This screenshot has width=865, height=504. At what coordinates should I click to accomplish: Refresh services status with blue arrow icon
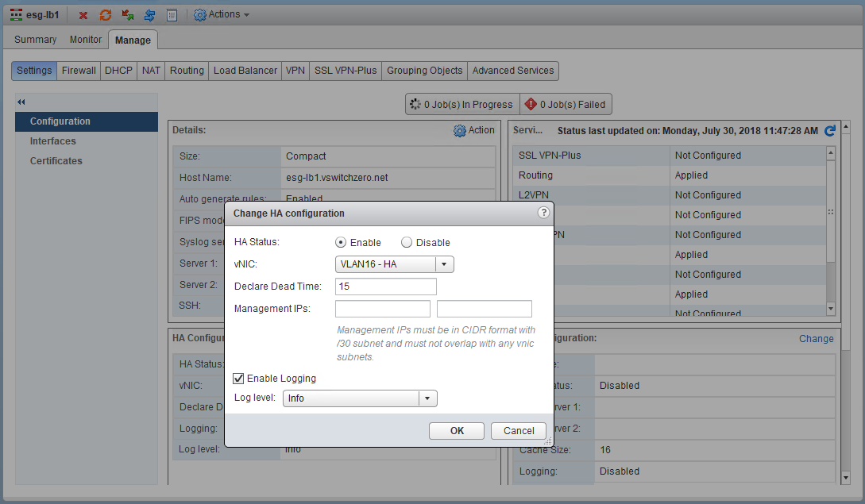click(830, 131)
